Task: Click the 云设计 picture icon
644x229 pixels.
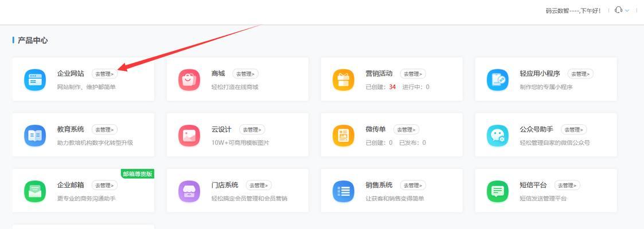Action: coord(189,136)
